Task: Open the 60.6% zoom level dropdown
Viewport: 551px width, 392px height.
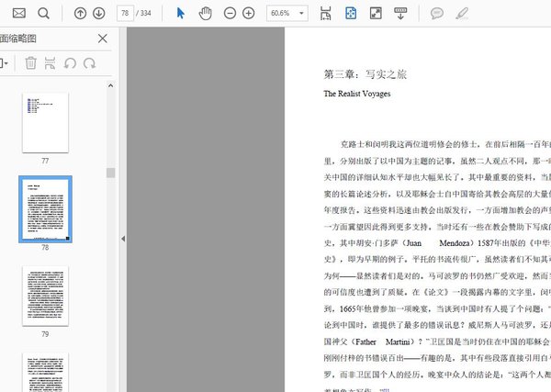Action: pos(287,14)
